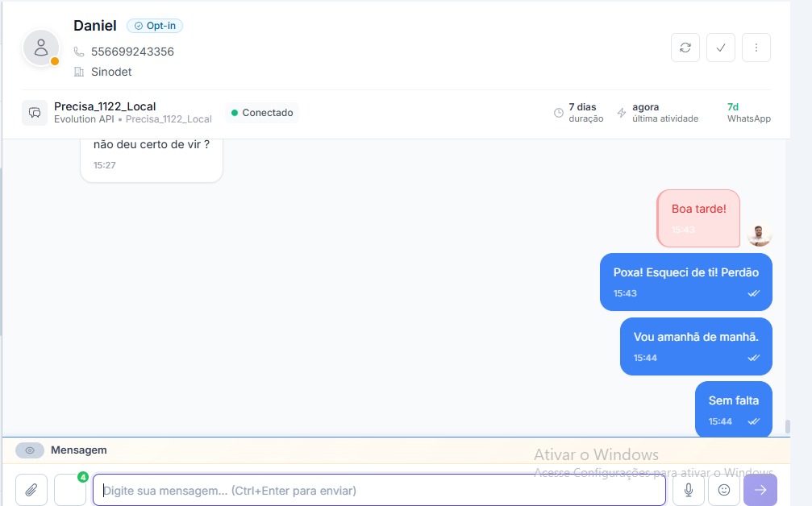Click the microphone voice record icon
The height and width of the screenshot is (506, 812).
(x=688, y=490)
